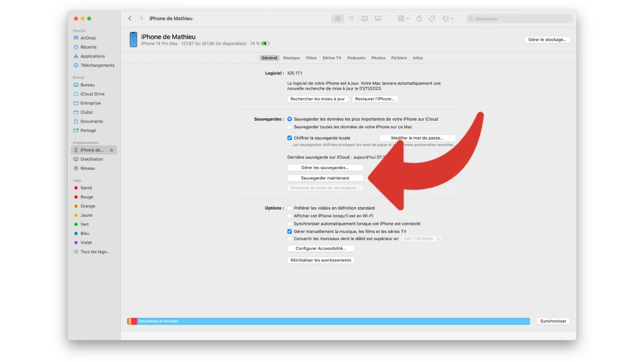
Task: Go forward with the right chevron arrow
Action: coord(142,19)
